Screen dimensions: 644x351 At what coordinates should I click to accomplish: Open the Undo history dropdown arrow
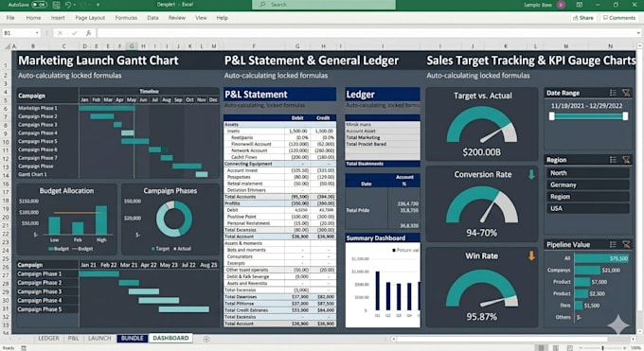(74, 5)
